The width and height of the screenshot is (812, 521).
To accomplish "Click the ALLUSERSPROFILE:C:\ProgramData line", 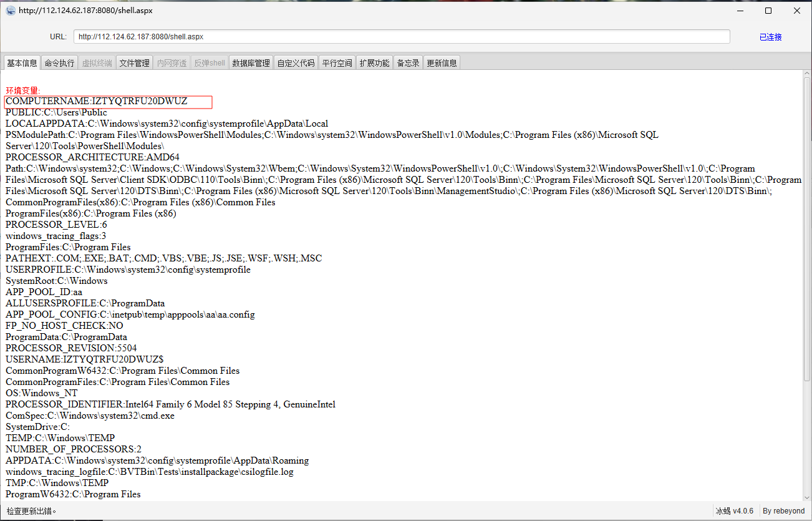I will [85, 303].
